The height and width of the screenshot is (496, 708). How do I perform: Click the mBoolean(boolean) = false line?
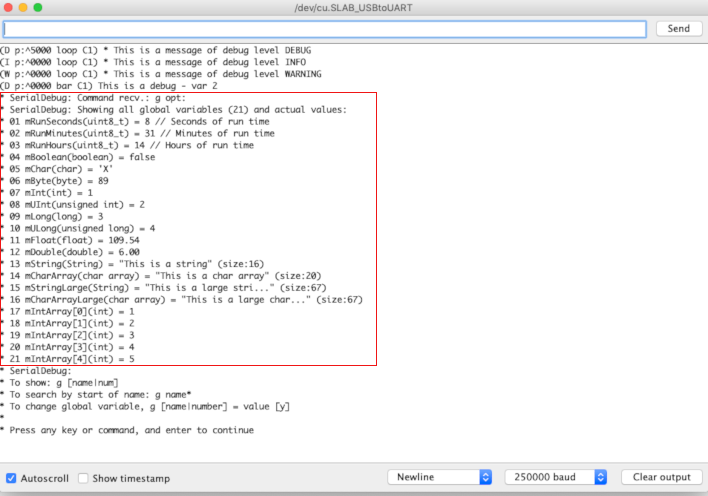[x=82, y=157]
